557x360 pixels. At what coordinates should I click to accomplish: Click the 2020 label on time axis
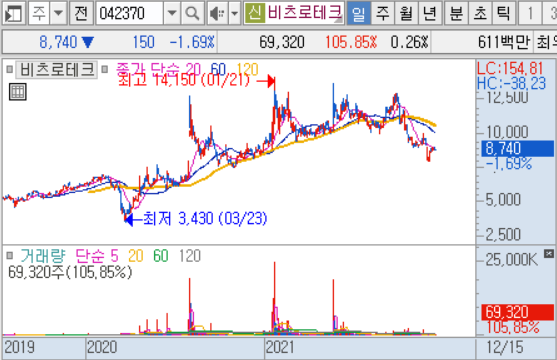coord(102,347)
